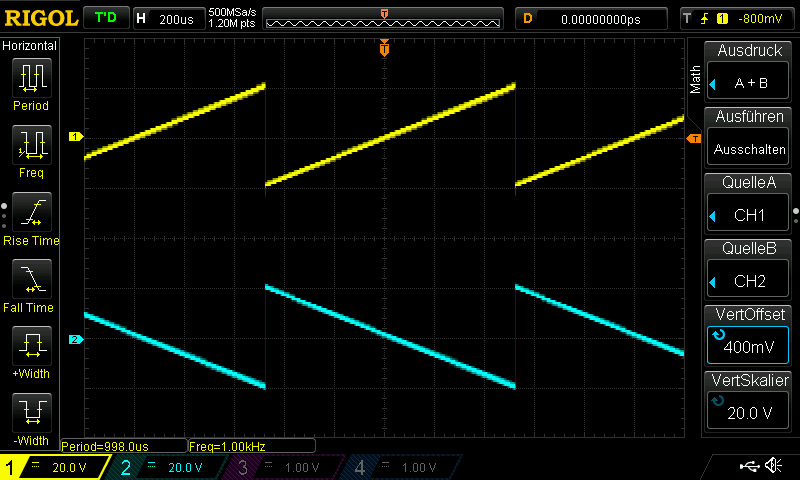The width and height of the screenshot is (800, 480).
Task: Click the rising edge trigger icon in the top bar
Action: (x=705, y=19)
